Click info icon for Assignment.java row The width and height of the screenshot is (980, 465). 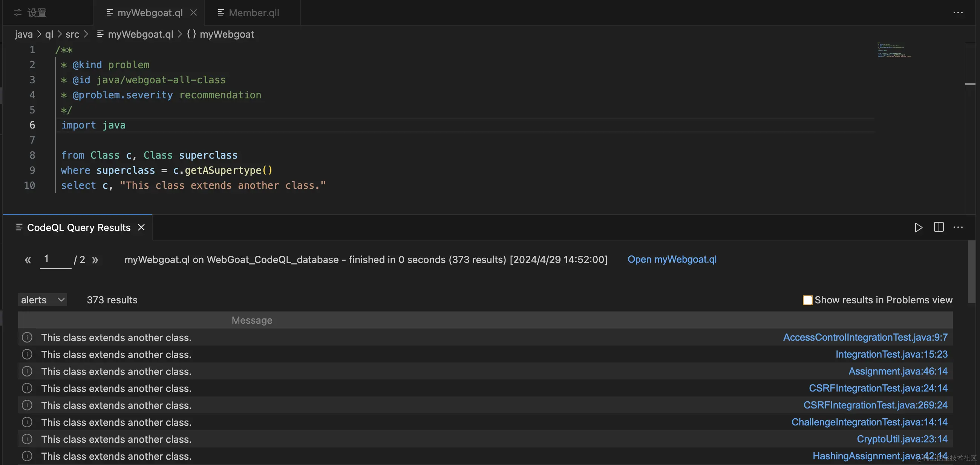click(x=27, y=371)
